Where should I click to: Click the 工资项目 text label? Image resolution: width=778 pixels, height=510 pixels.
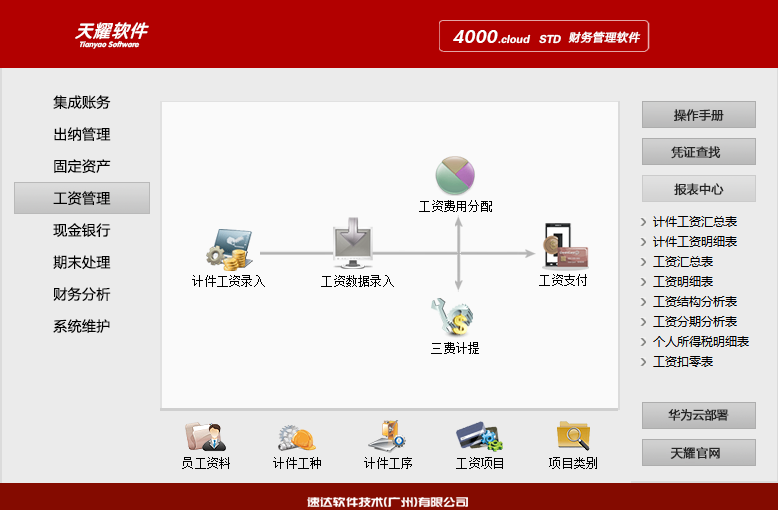pyautogui.click(x=480, y=463)
